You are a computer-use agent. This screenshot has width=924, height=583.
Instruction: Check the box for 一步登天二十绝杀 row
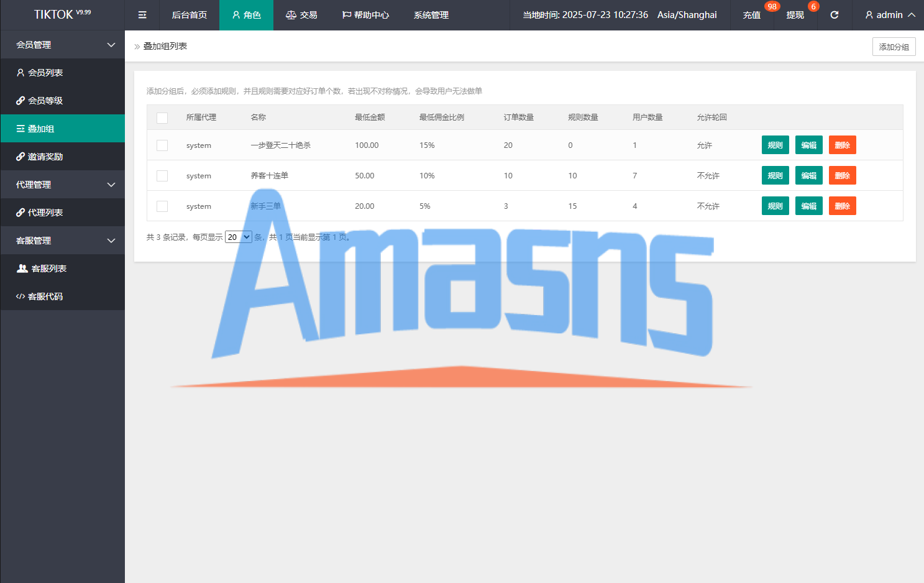162,145
